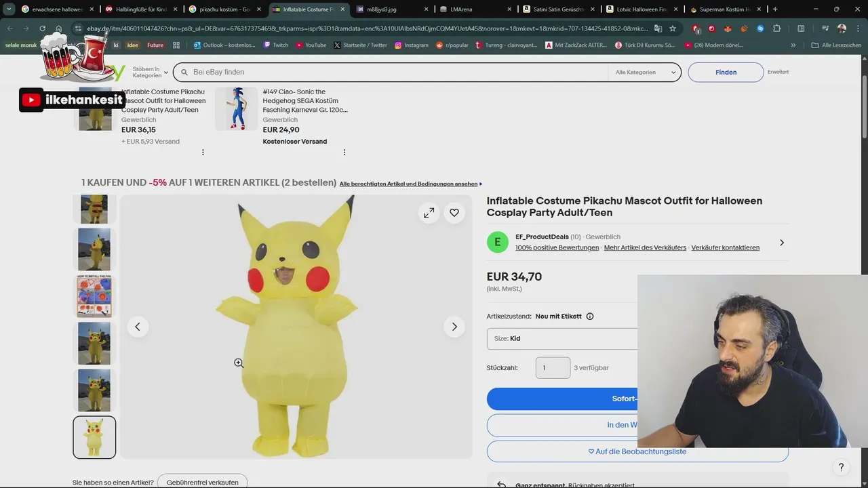View site information for ebay.de
The image size is (868, 488).
78,28
